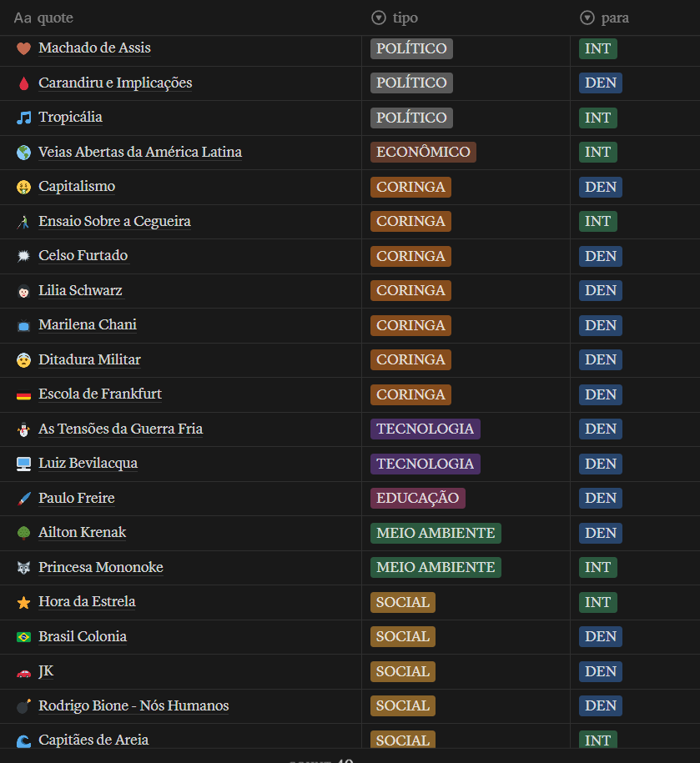Click the MEIO AMBIENTE tag in the Princesa Mononoke row
700x763 pixels.
(436, 567)
